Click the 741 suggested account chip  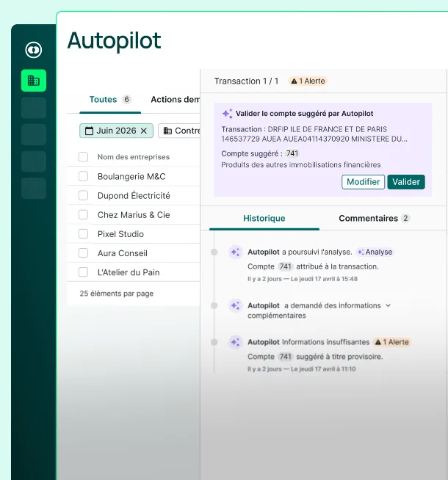click(292, 153)
